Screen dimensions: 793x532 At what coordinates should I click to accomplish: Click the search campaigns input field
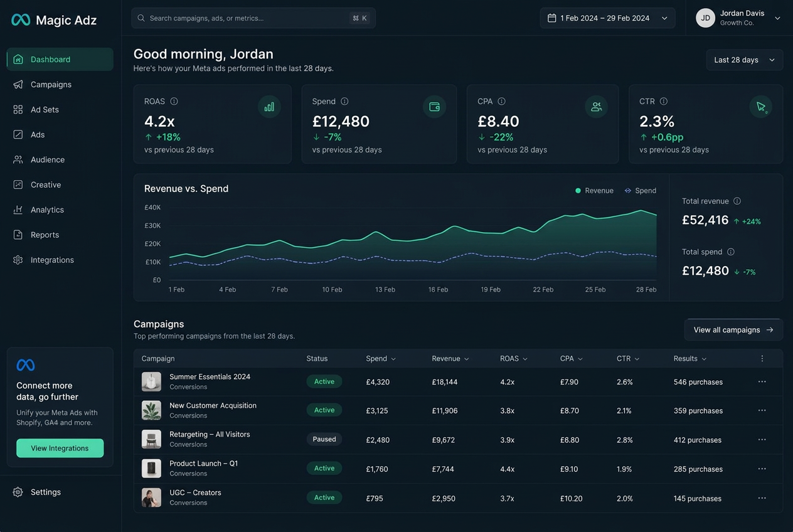point(253,18)
